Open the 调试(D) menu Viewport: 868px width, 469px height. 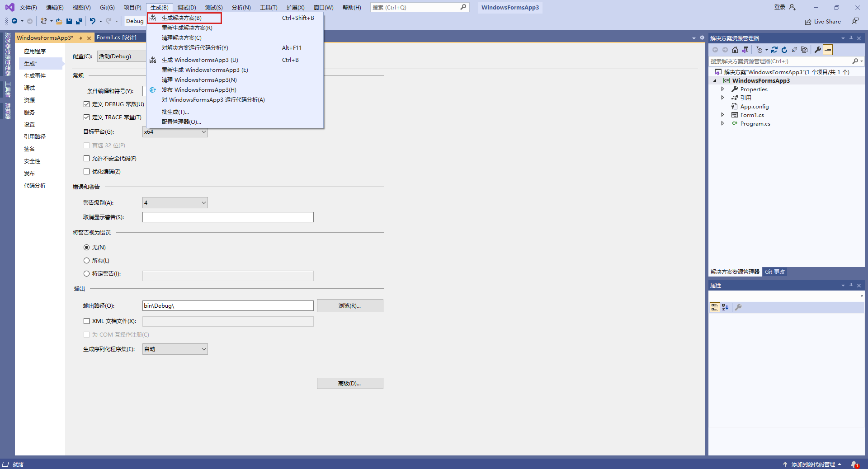coord(187,8)
